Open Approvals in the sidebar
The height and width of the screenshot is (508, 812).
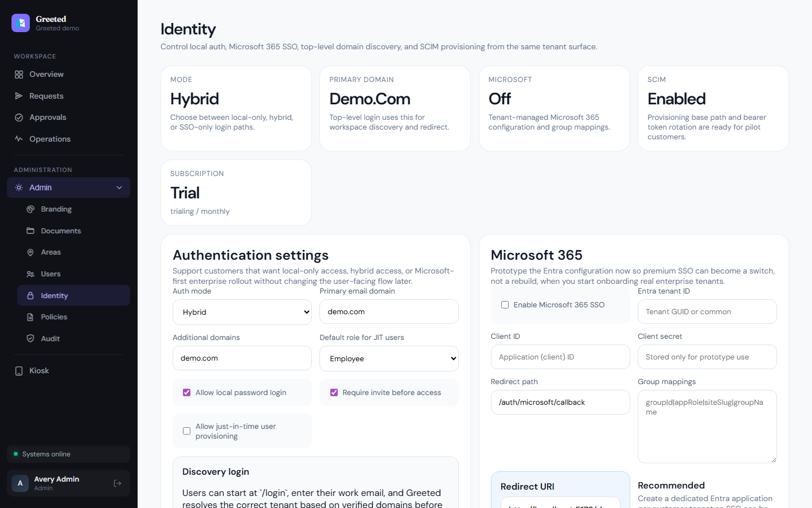pos(68,118)
